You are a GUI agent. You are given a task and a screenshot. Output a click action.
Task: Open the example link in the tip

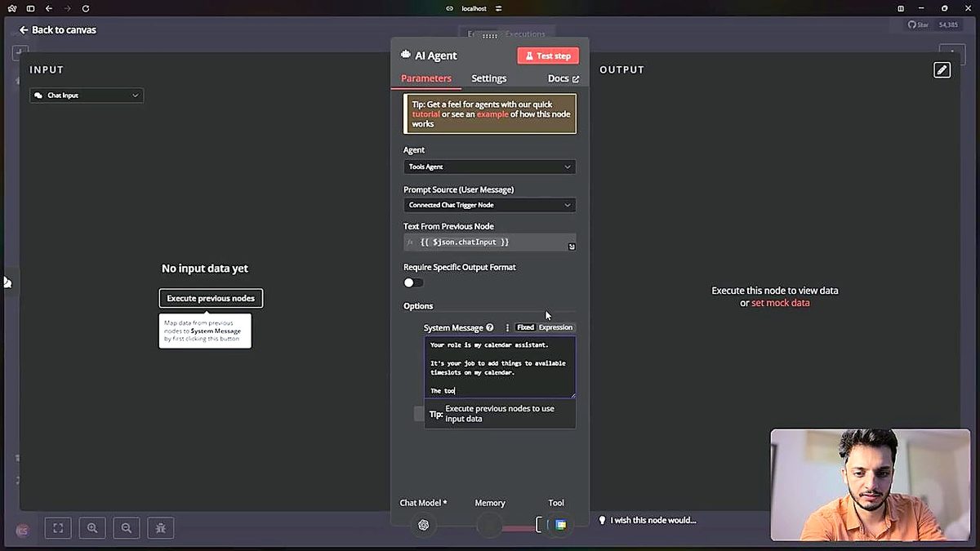[x=492, y=114]
